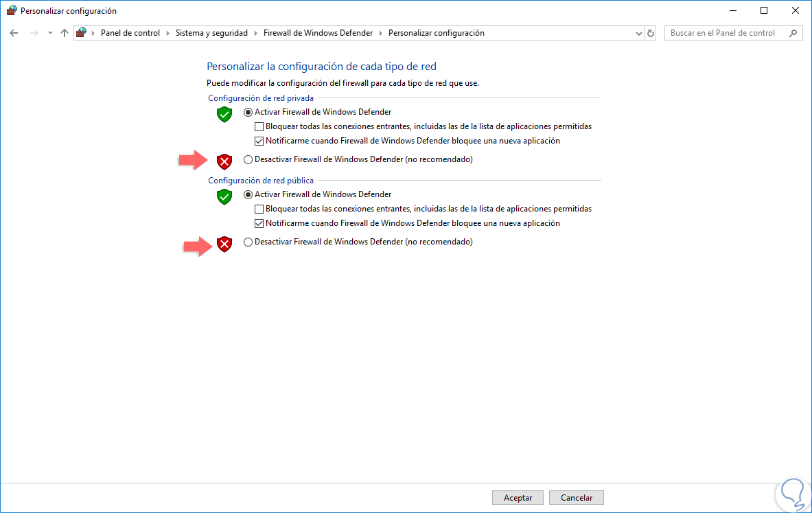Click green shield icon in private network

pyautogui.click(x=224, y=115)
